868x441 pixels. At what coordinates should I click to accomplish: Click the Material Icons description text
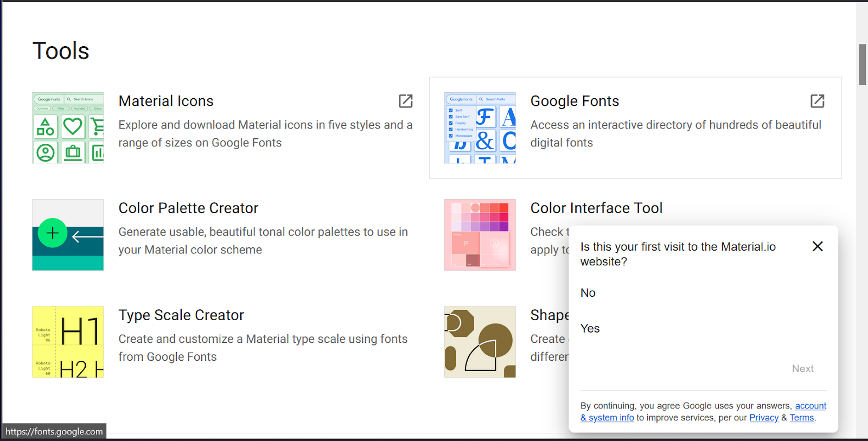[x=265, y=133]
